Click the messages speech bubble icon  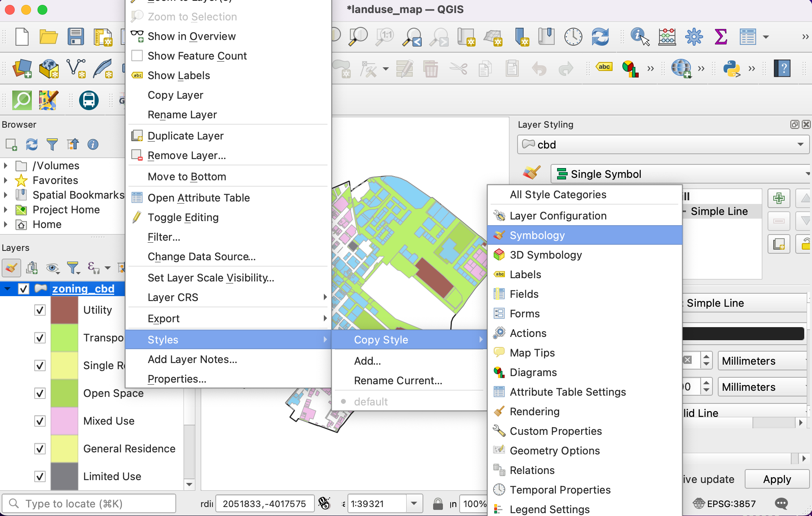[781, 504]
